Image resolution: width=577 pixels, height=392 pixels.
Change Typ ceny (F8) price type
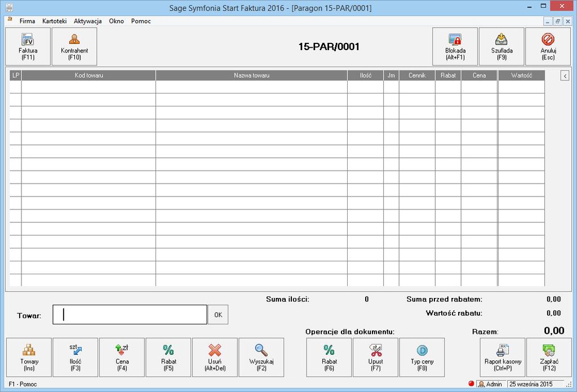(422, 358)
